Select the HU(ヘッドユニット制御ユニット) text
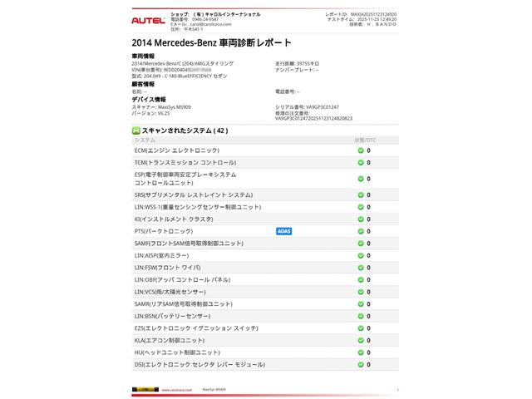Viewport: 532px width, 399px height. 177,352
